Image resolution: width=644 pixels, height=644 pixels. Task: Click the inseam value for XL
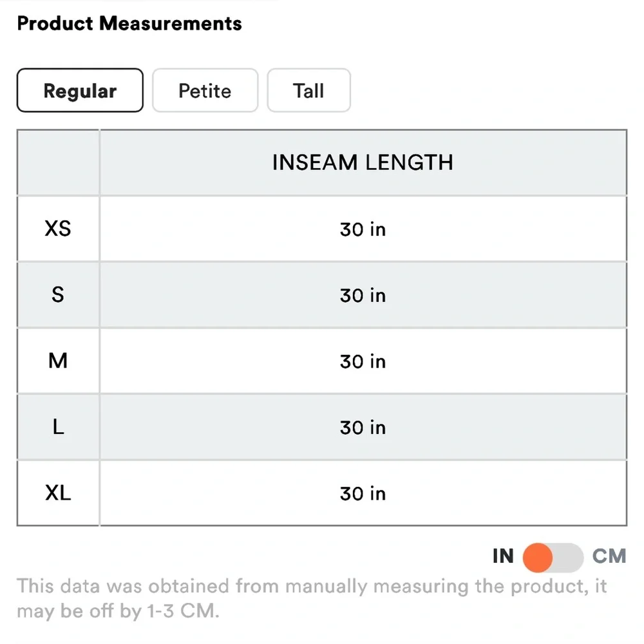[363, 494]
